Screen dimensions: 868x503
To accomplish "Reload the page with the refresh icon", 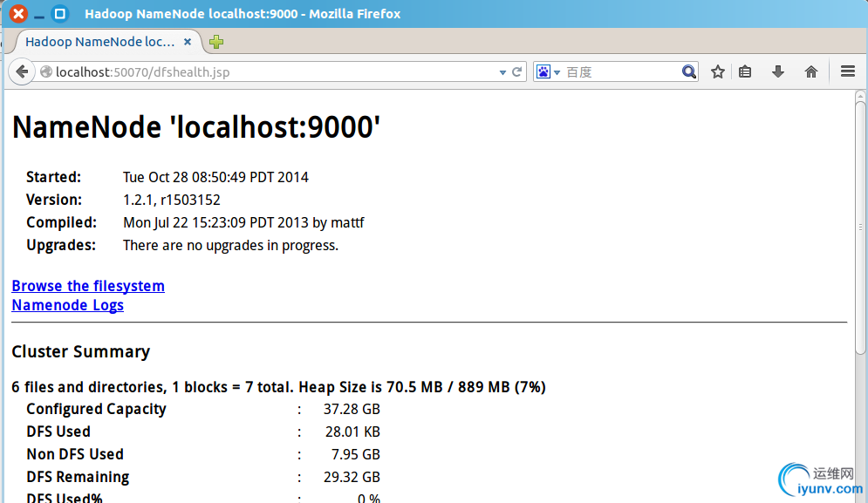I will [517, 72].
